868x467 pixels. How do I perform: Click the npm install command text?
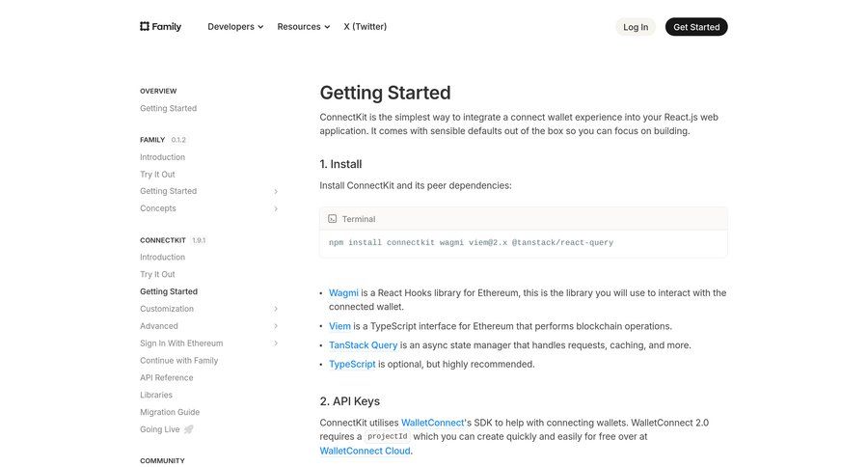click(471, 242)
